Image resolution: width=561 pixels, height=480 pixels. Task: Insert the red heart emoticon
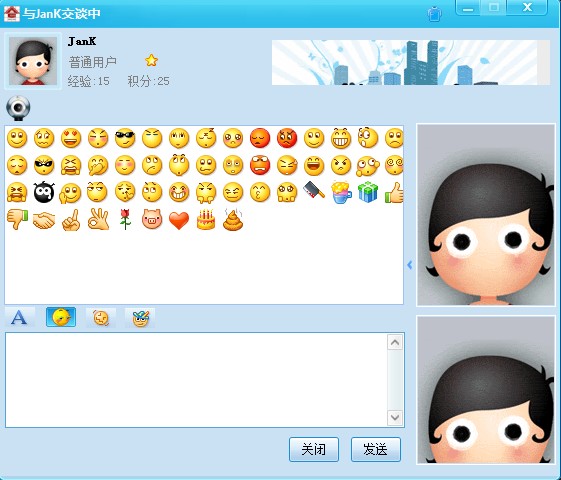[x=179, y=220]
